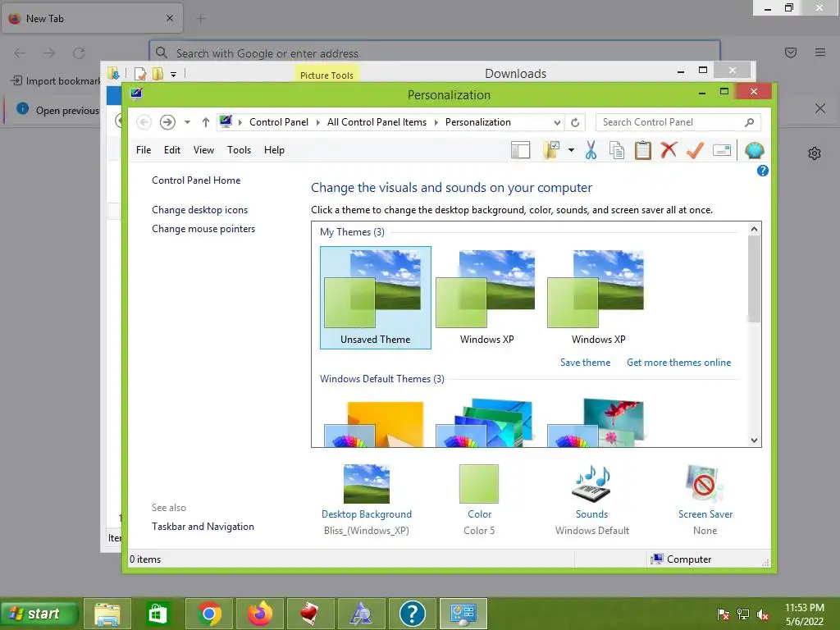Click the Paste clipboard toolbar icon
This screenshot has height=630, width=840.
(x=642, y=151)
